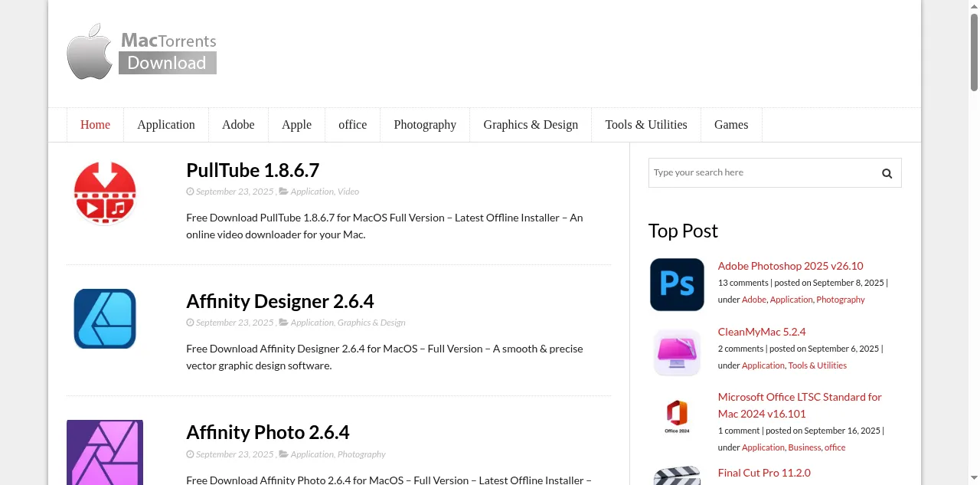This screenshot has height=485, width=980.
Task: Click the CleanMyMac pink icon in Top Post
Action: (677, 352)
